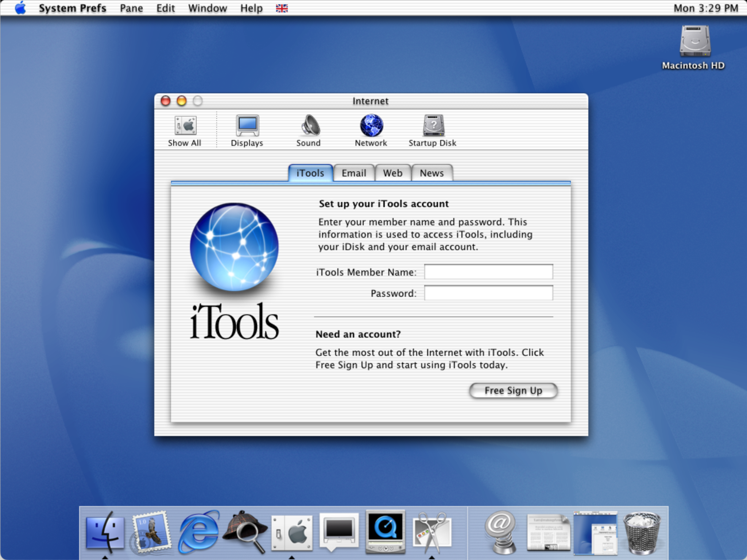Click the menu bar clock Mon 3:29 PM
Viewport: 747px width, 560px height.
pyautogui.click(x=706, y=8)
